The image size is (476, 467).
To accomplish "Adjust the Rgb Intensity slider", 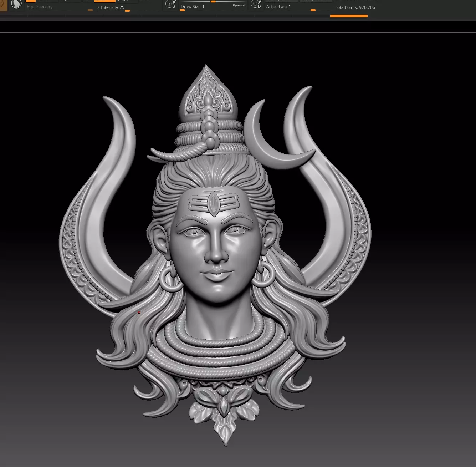I will click(60, 7).
